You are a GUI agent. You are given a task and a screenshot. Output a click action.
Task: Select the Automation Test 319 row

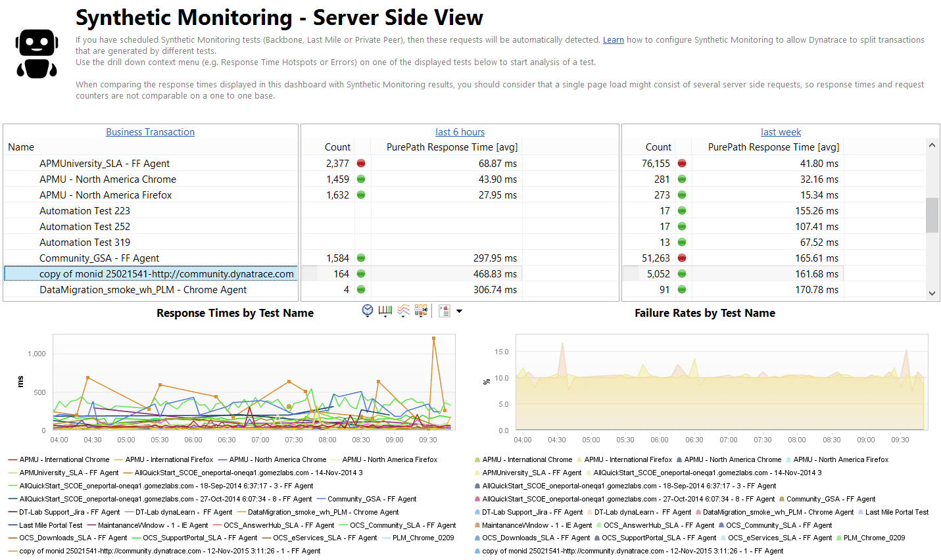pyautogui.click(x=151, y=242)
